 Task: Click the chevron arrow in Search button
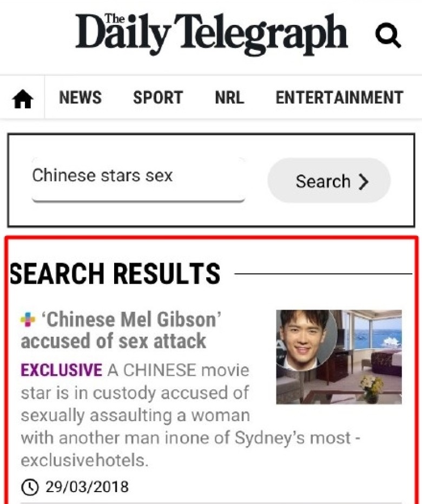[x=363, y=182]
